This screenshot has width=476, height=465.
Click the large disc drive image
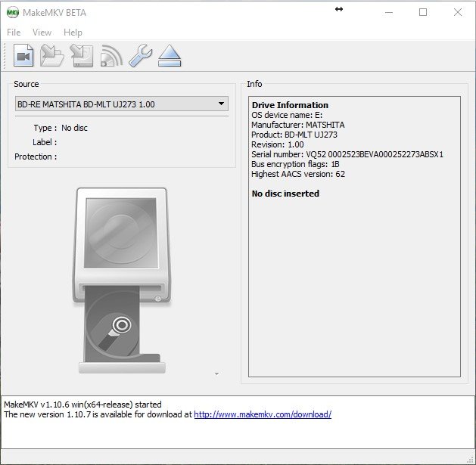pos(122,281)
